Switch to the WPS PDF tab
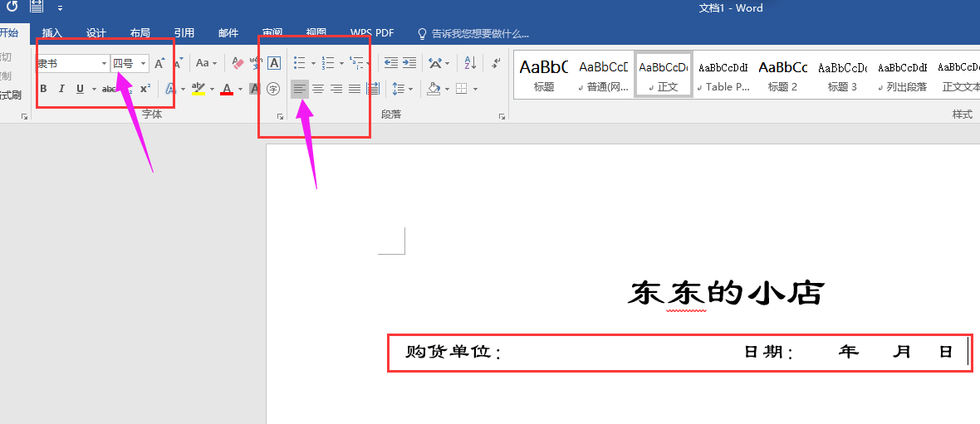Screen dimensions: 980x424 371,33
